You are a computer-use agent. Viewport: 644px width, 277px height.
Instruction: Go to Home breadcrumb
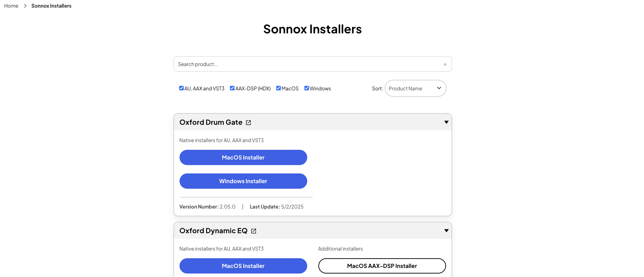click(11, 6)
